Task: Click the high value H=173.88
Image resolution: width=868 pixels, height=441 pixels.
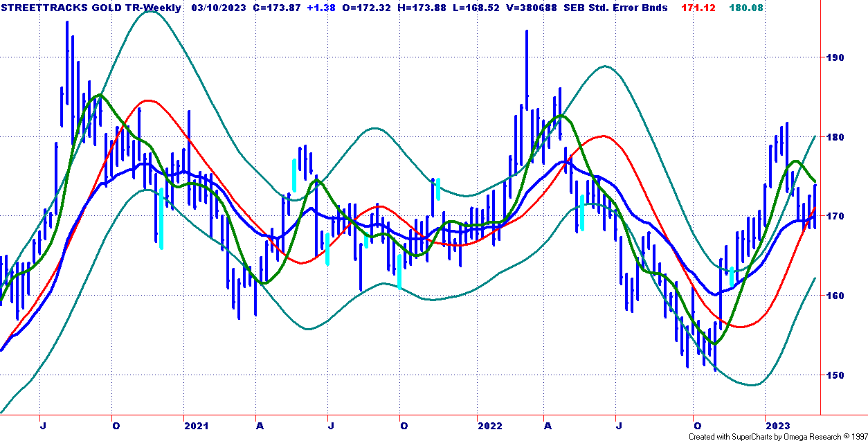Action: click(420, 8)
